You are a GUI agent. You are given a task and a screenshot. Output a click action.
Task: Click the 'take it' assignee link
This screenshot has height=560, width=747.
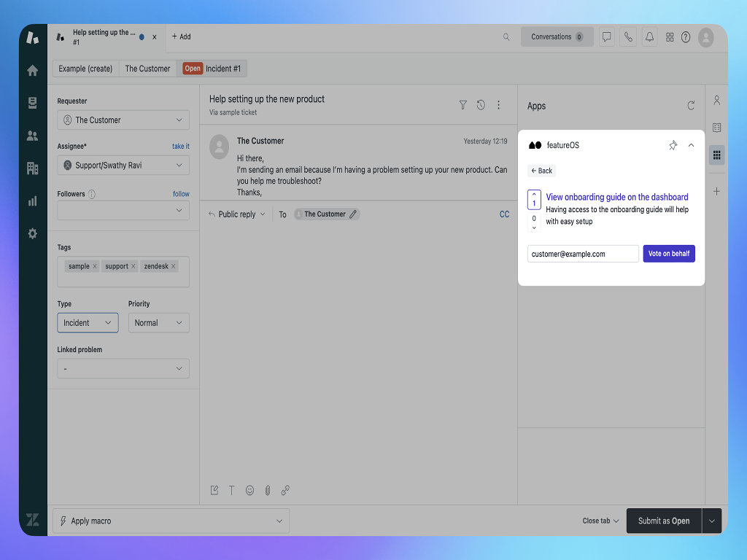tap(180, 147)
